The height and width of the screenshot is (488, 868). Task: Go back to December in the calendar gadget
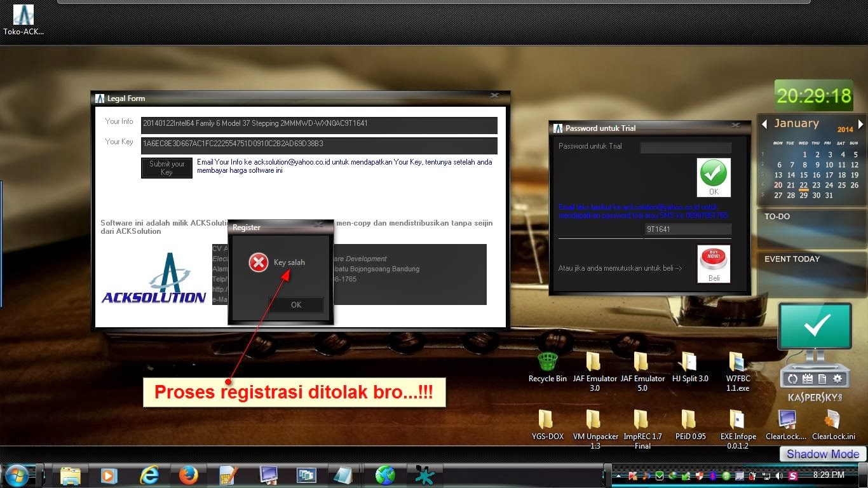(764, 125)
